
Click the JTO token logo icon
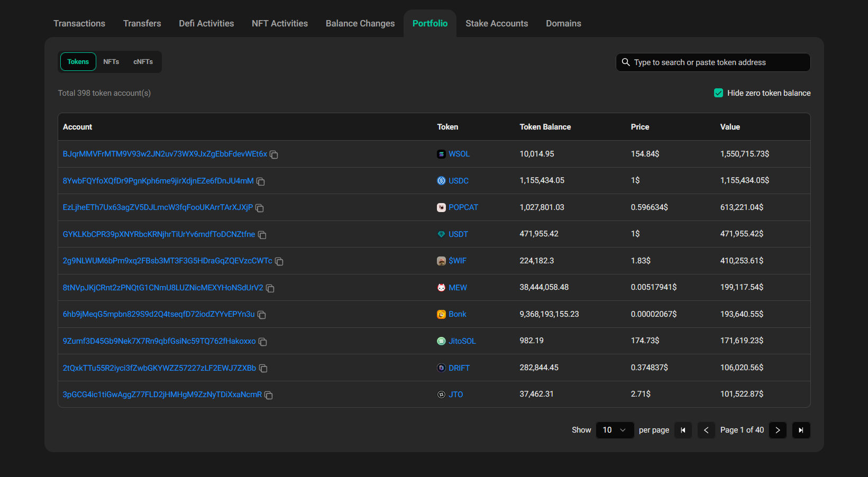pyautogui.click(x=441, y=395)
